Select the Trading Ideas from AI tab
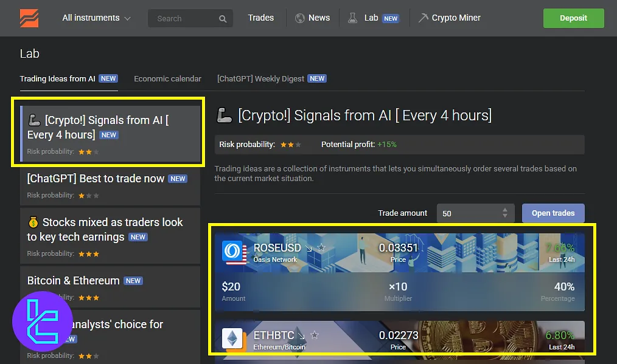Image resolution: width=617 pixels, height=364 pixels. click(69, 79)
